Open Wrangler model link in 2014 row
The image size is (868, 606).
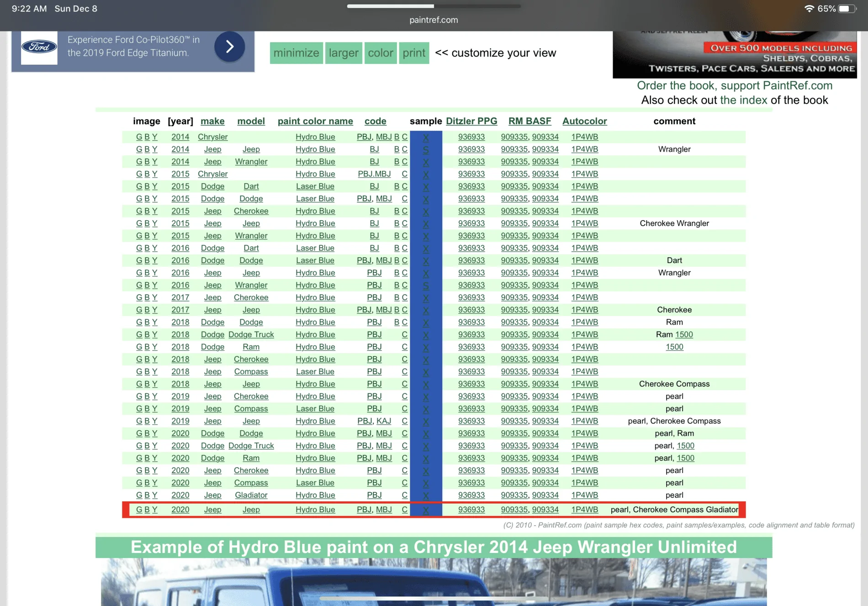pyautogui.click(x=251, y=162)
